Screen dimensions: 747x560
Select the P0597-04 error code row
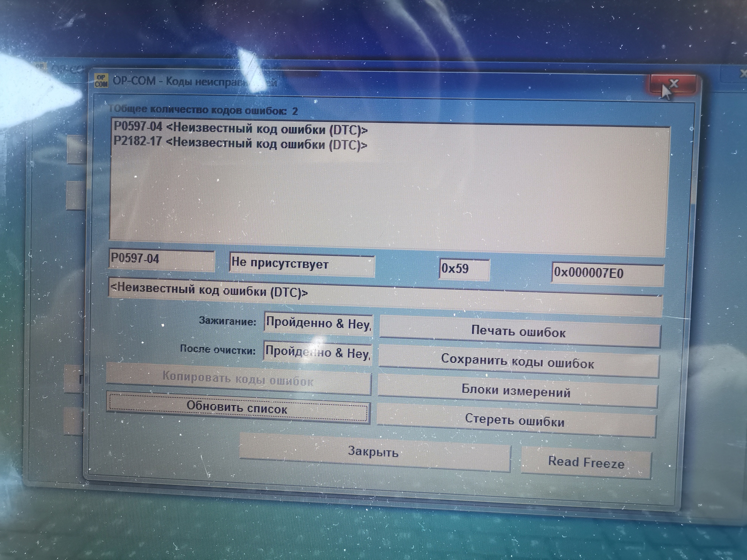point(240,129)
